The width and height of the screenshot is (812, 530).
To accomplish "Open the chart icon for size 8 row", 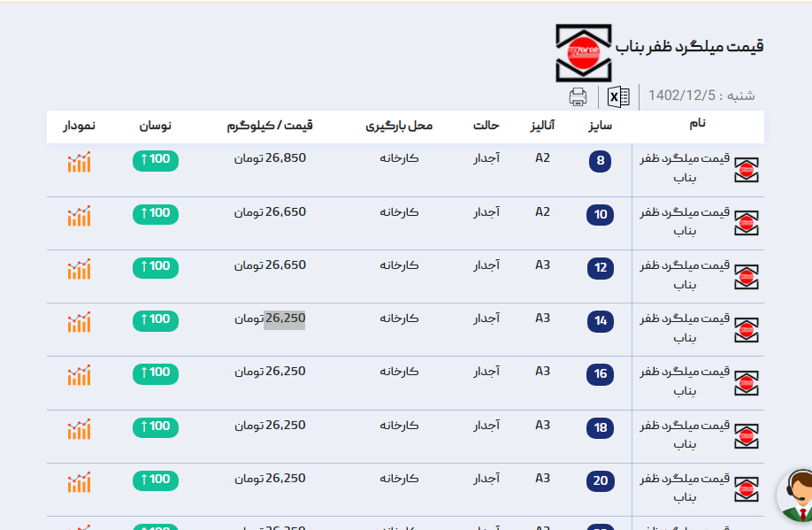I will 79,163.
